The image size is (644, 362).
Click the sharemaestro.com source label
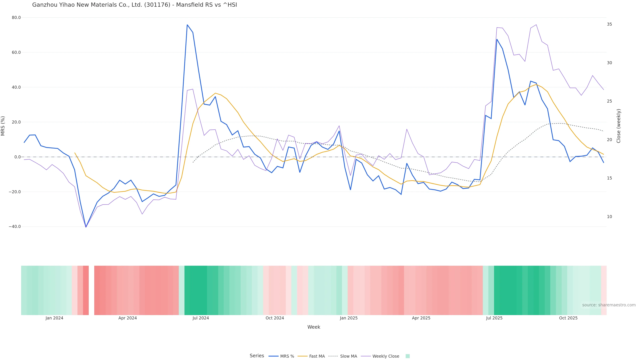click(609, 305)
